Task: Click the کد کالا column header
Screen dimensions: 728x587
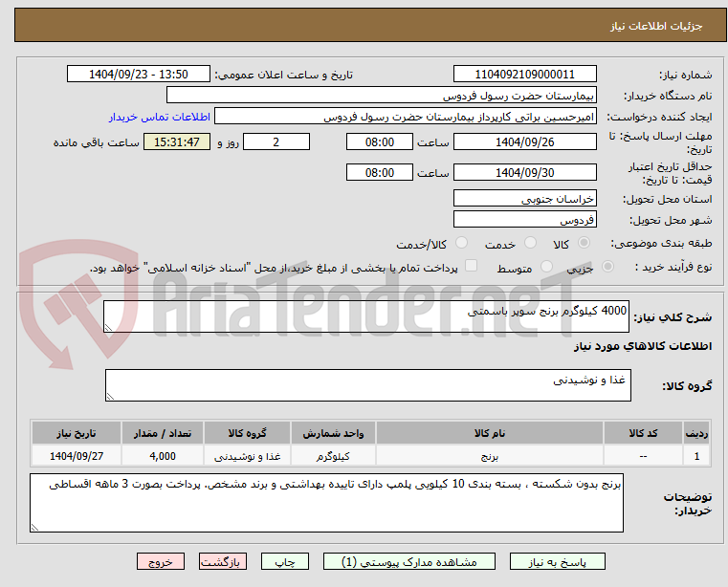Action: click(643, 433)
